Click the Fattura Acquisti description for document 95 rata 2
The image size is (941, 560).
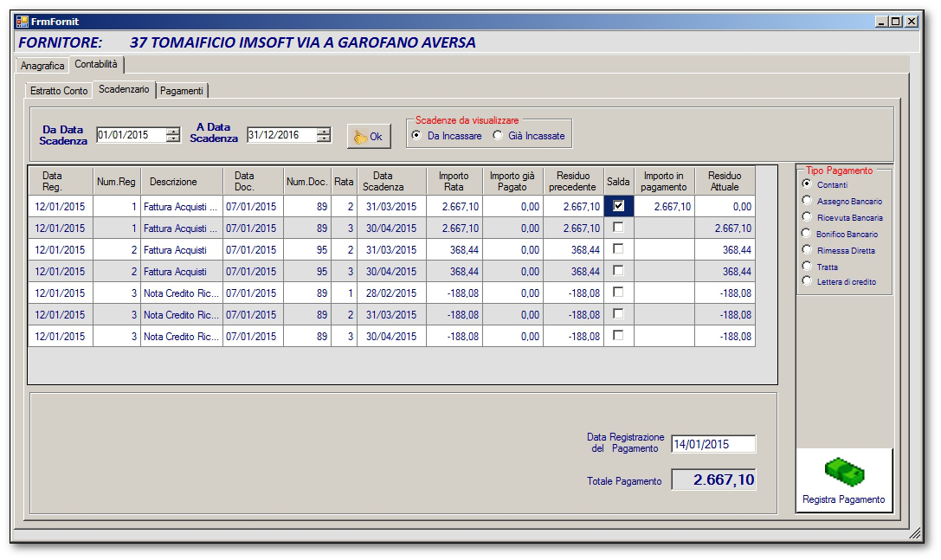point(182,249)
